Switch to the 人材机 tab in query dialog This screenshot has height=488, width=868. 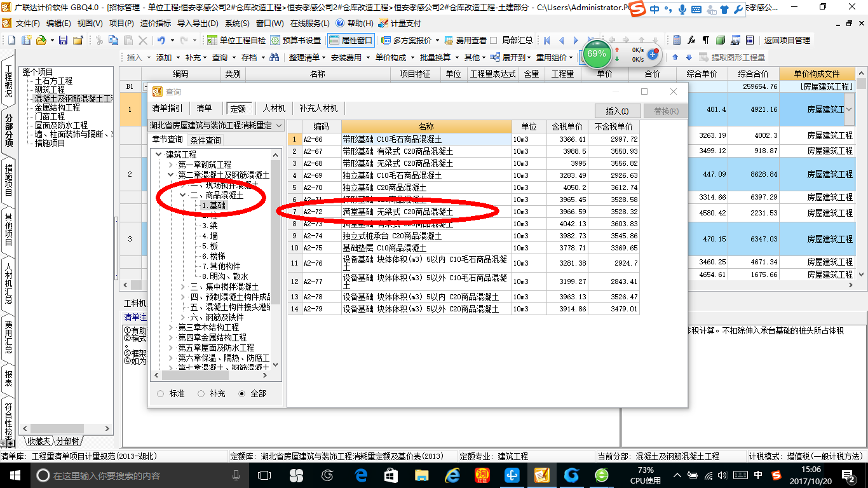pyautogui.click(x=275, y=108)
